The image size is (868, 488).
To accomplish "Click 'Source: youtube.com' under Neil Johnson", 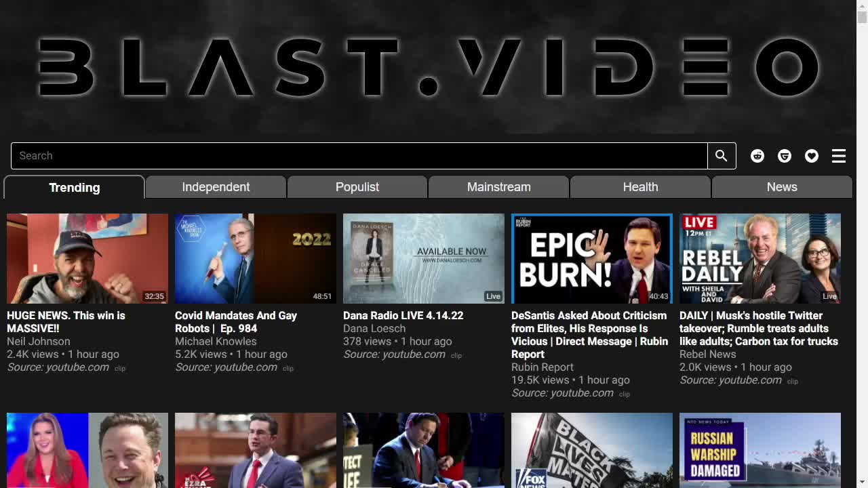I will 58,367.
